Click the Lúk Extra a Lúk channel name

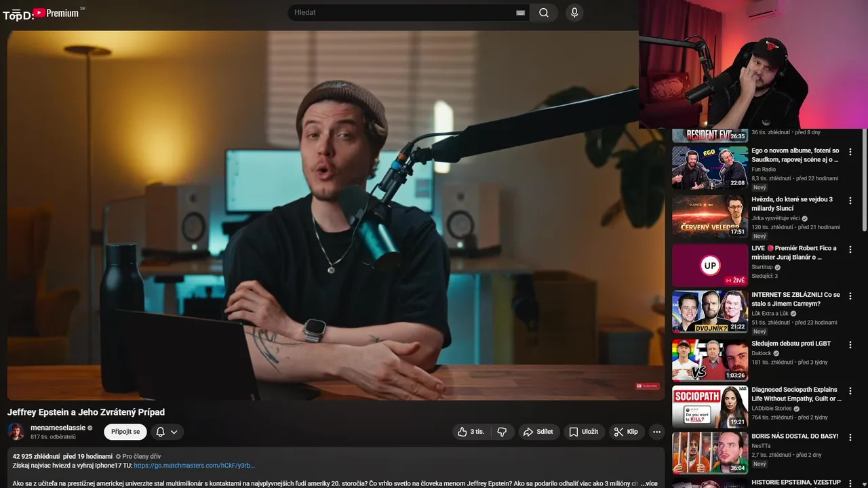(x=770, y=313)
